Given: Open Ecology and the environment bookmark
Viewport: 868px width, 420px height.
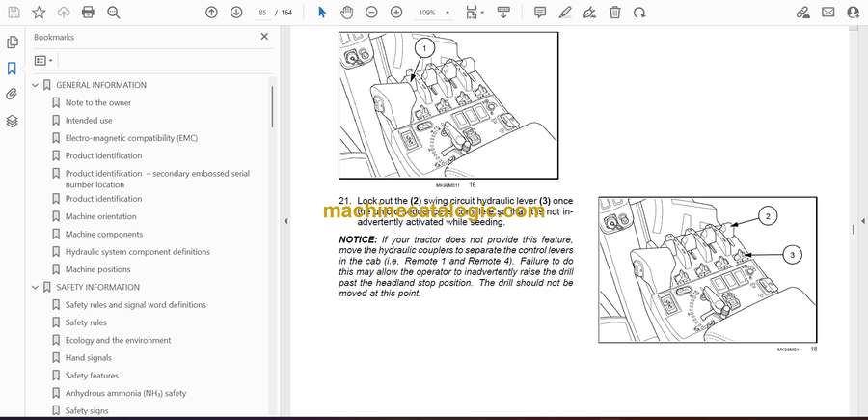Looking at the screenshot, I should click(118, 340).
